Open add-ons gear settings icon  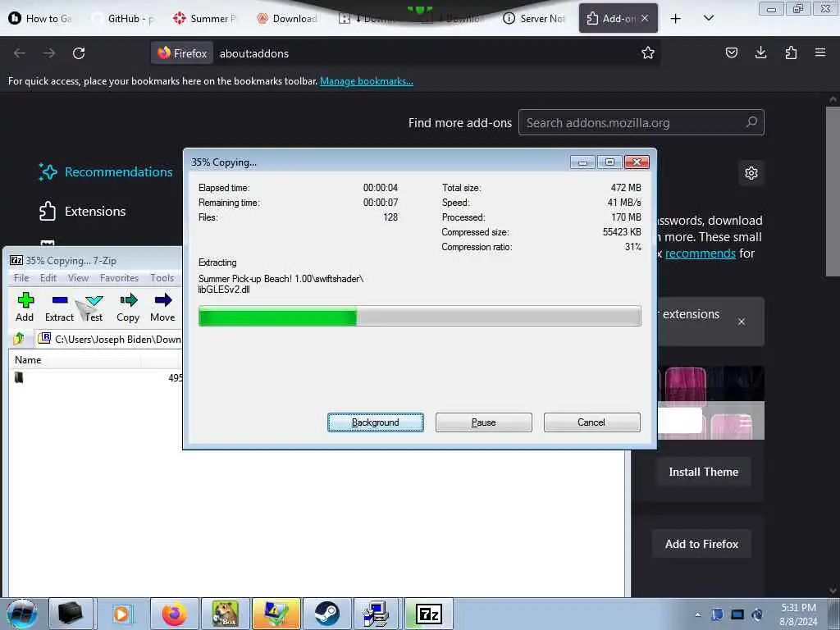coord(751,173)
